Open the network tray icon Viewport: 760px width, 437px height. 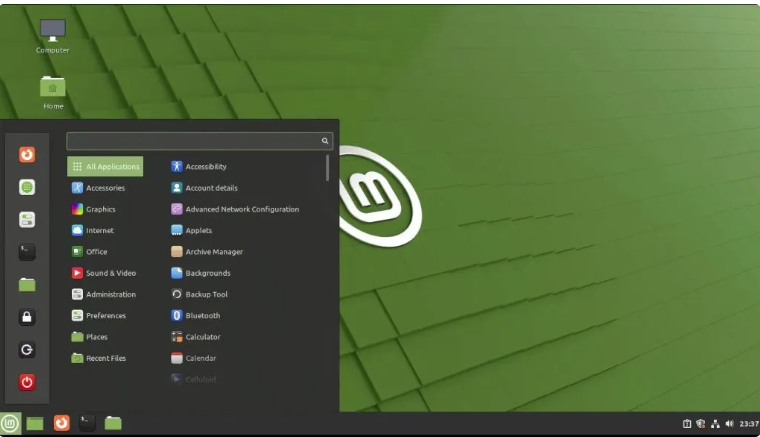(715, 424)
